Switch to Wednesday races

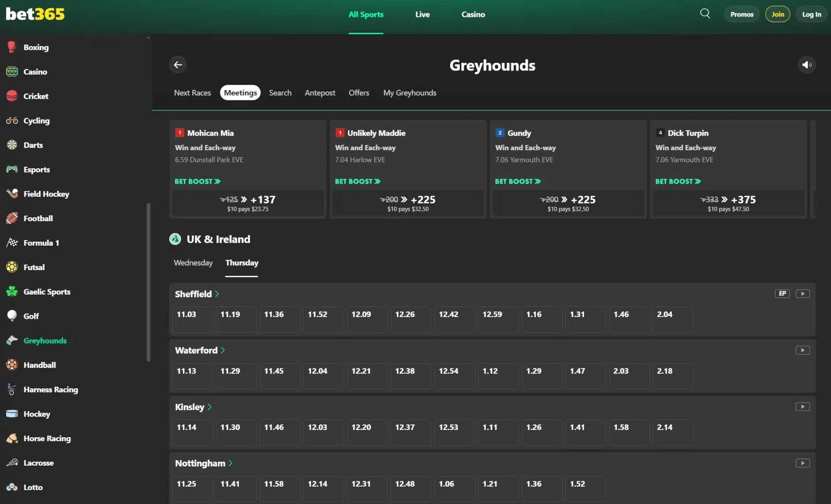[193, 263]
